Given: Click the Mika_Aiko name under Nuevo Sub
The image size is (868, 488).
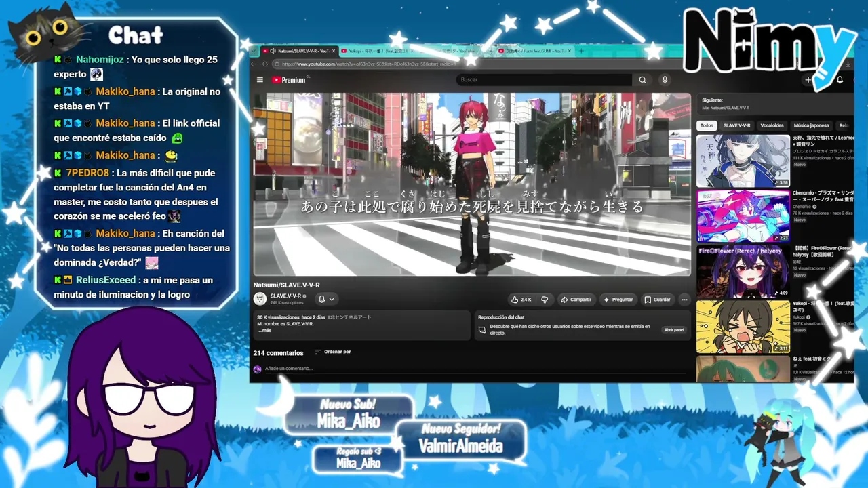Looking at the screenshot, I should [348, 422].
